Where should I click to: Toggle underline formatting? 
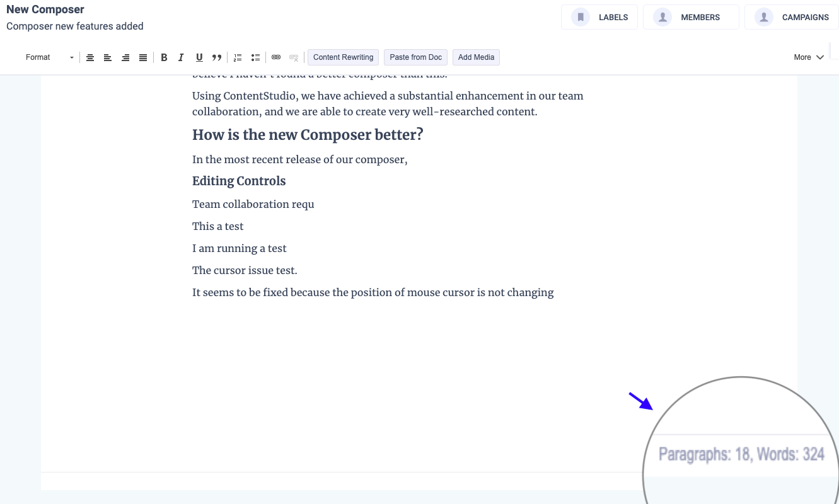[199, 57]
